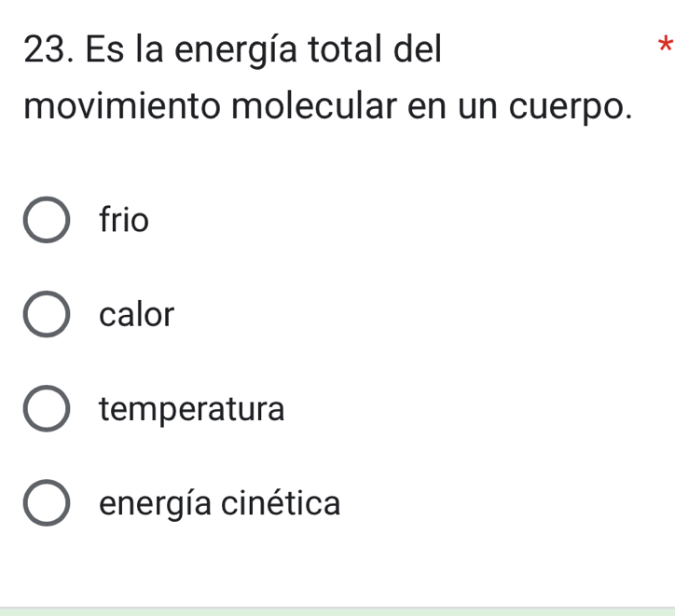
Task: Pick the 'frio' answer circle
Action: [x=46, y=221]
